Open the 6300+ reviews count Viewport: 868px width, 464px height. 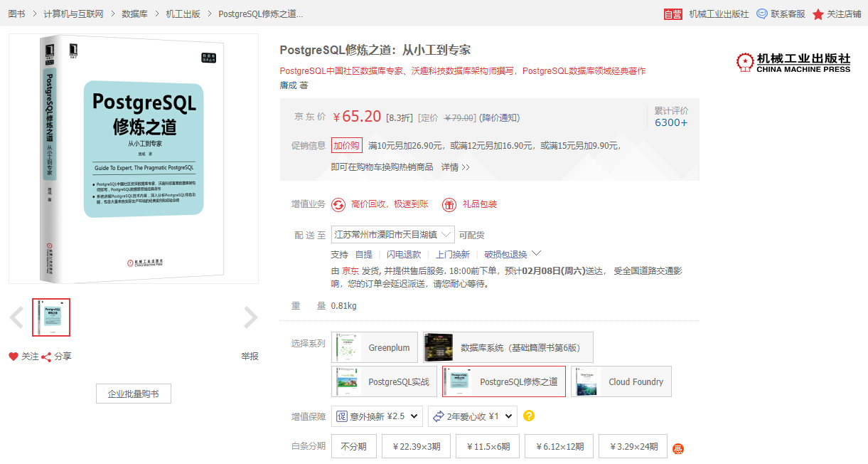coord(671,122)
